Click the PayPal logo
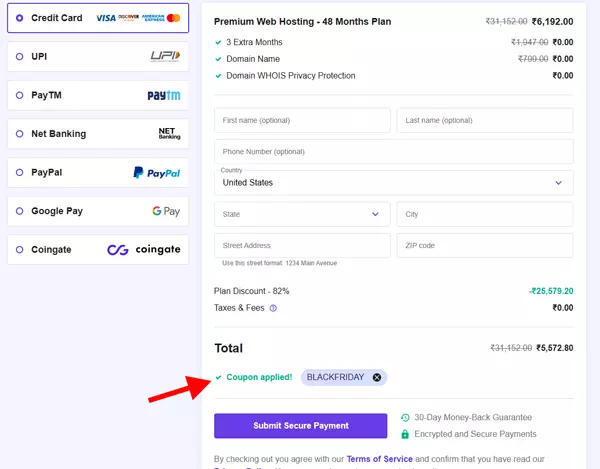Image resolution: width=600 pixels, height=469 pixels. coord(157,173)
